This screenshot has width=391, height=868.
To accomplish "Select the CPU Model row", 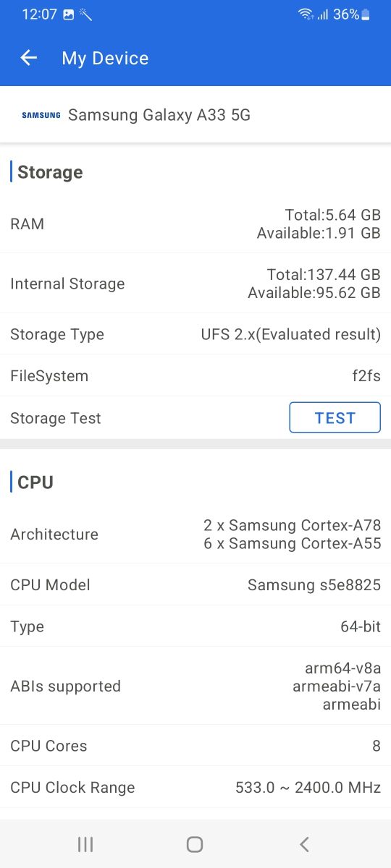I will tap(195, 584).
